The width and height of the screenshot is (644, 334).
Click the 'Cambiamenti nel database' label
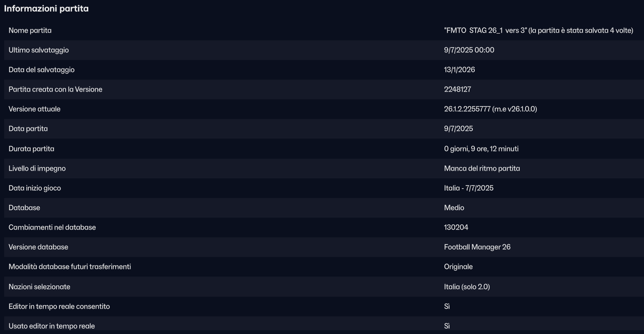[52, 227]
